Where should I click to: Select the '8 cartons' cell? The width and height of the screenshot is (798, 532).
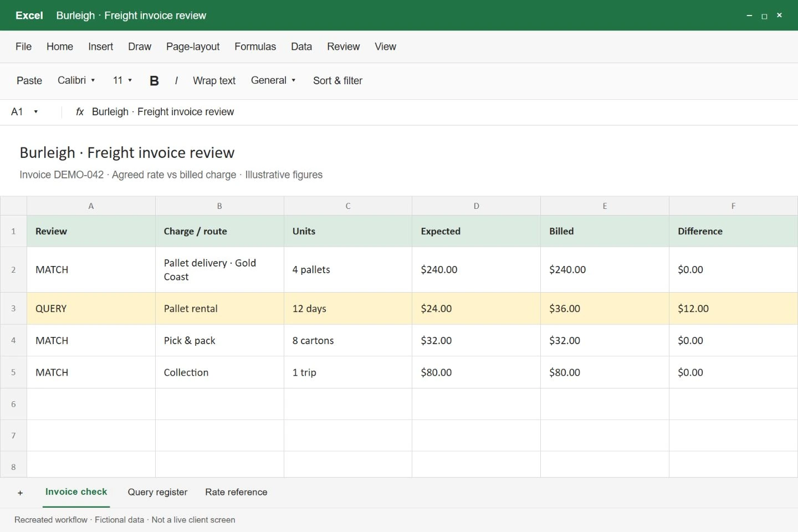click(x=348, y=340)
